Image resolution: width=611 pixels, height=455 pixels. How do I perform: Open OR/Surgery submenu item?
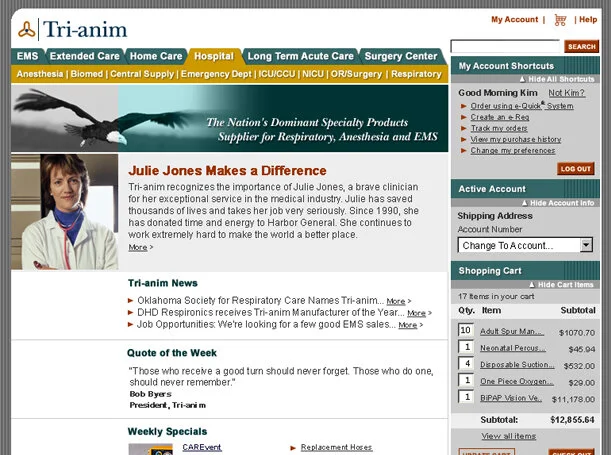coord(356,74)
